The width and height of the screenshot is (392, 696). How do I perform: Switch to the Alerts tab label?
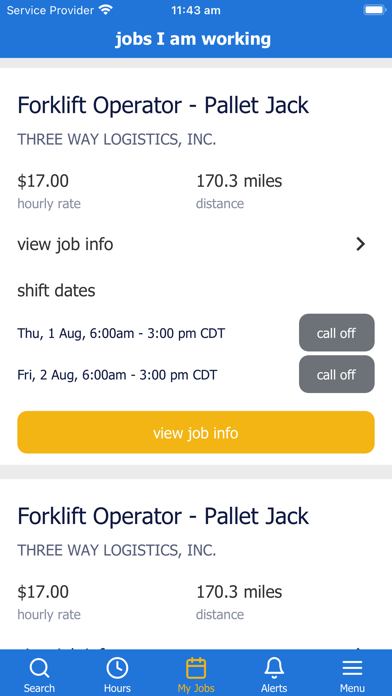(x=274, y=688)
